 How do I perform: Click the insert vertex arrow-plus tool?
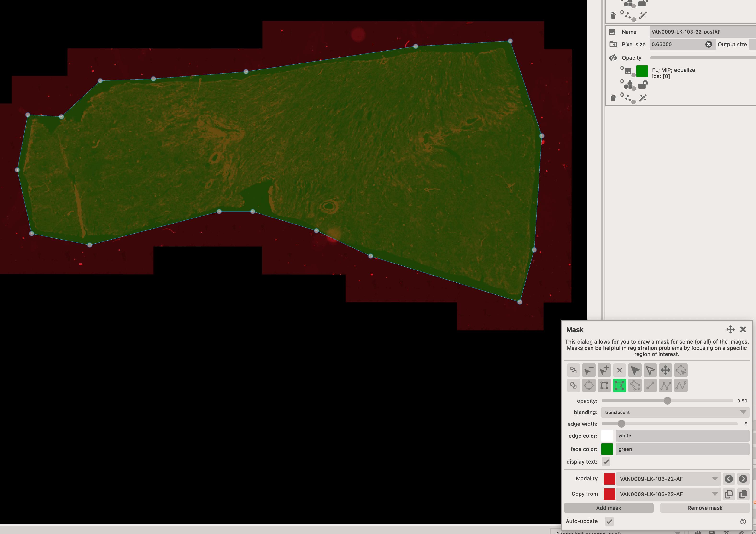click(x=604, y=370)
